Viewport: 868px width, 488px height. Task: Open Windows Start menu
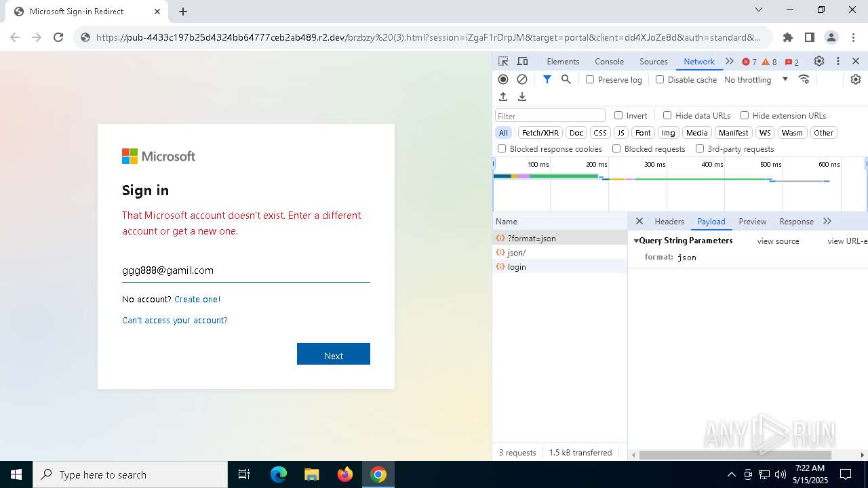[x=16, y=474]
